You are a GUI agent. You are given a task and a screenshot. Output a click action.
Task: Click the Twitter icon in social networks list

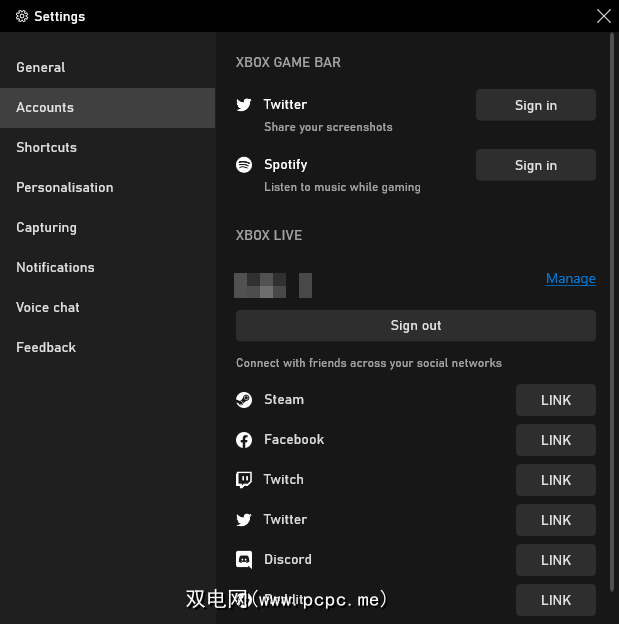[244, 520]
